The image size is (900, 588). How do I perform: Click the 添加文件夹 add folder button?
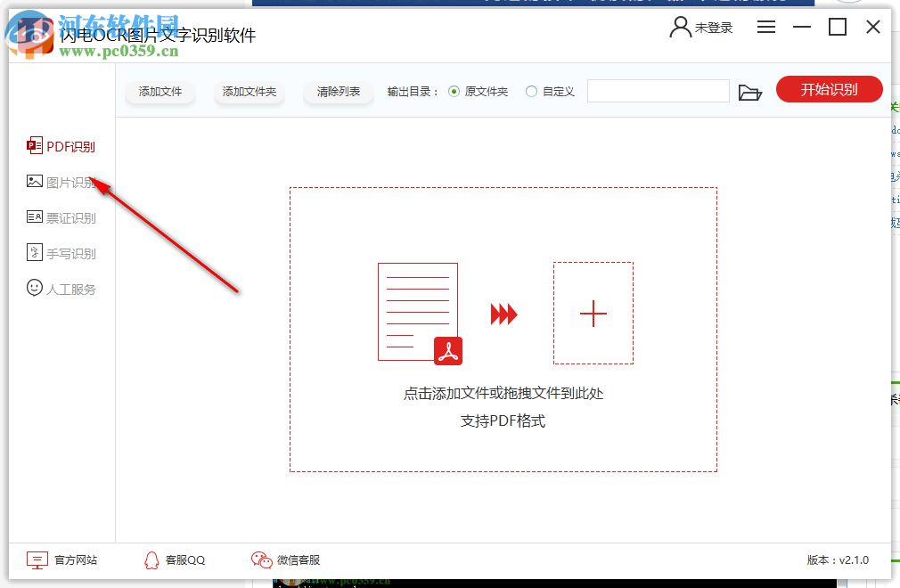click(250, 90)
